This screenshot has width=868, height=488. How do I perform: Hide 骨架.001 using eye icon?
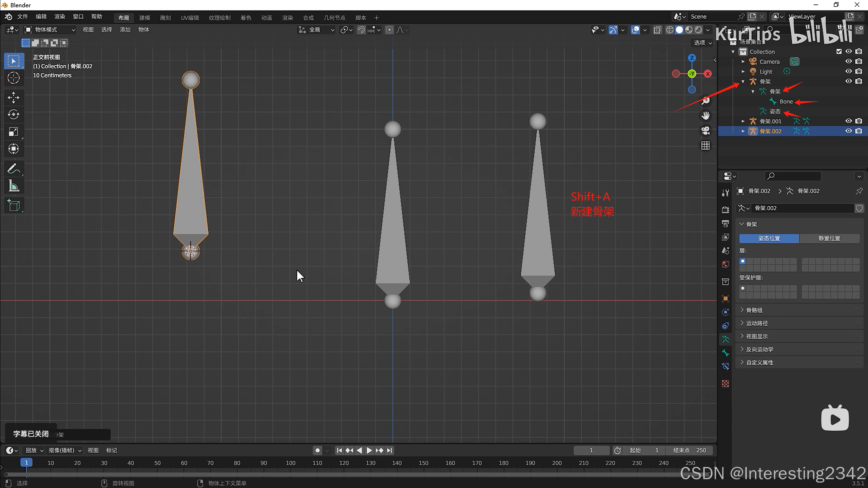tap(848, 121)
